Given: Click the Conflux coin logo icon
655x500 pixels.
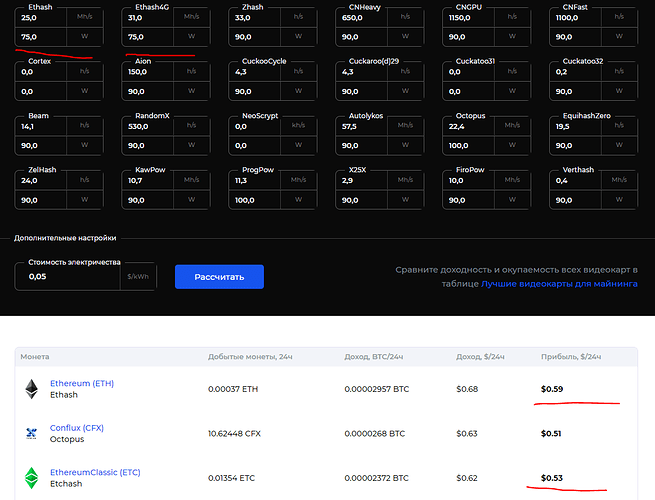Looking at the screenshot, I should click(31, 434).
